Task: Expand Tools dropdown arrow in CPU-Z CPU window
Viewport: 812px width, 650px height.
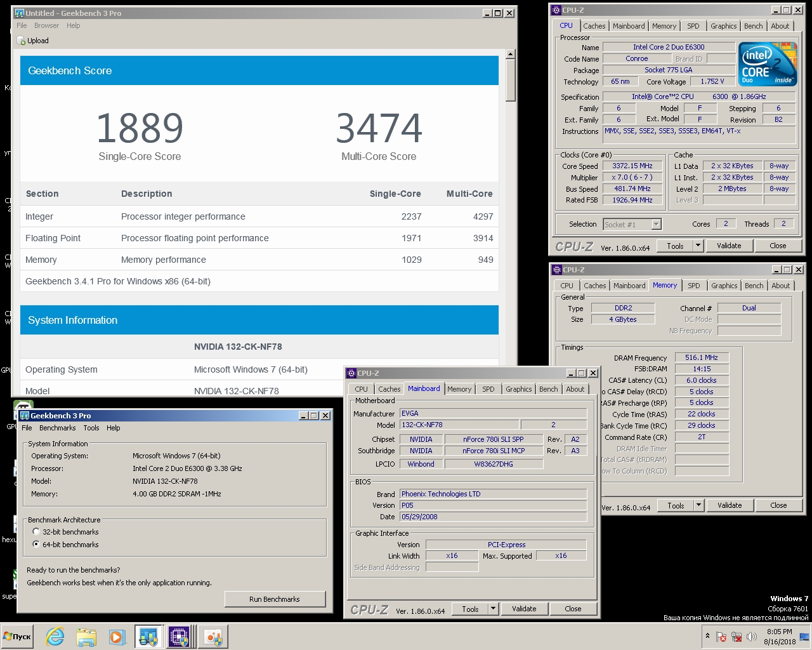Action: coord(698,246)
